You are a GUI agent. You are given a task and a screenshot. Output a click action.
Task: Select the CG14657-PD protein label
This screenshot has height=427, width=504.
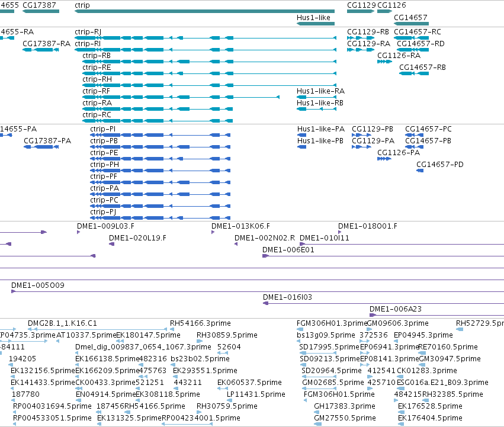click(x=439, y=165)
